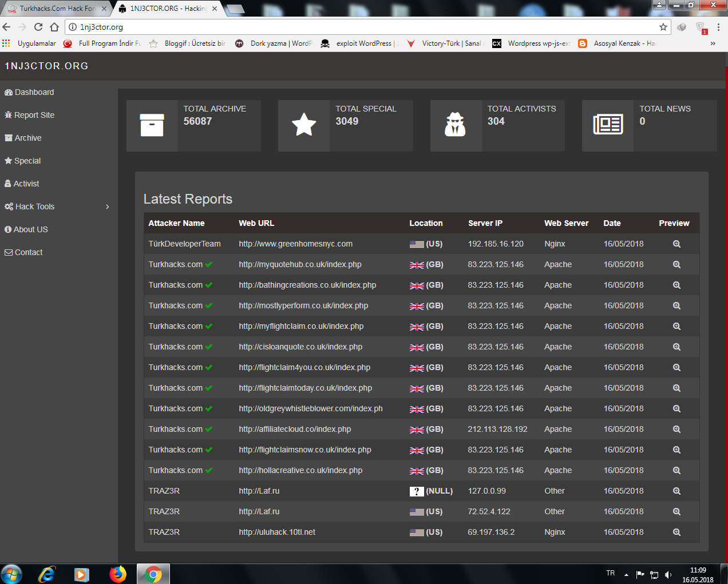Preview the flightclaimsnow.co.uk report
Screen dimensions: 728x584
(676, 450)
